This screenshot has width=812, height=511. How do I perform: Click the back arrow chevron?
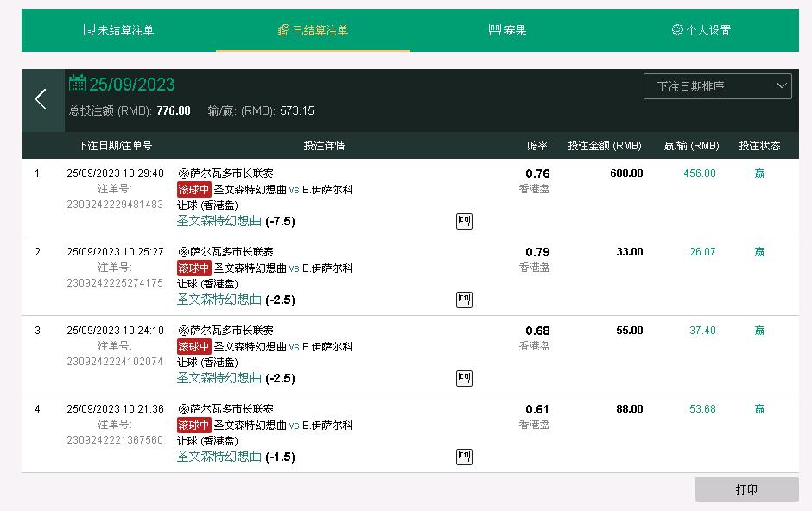(x=41, y=99)
